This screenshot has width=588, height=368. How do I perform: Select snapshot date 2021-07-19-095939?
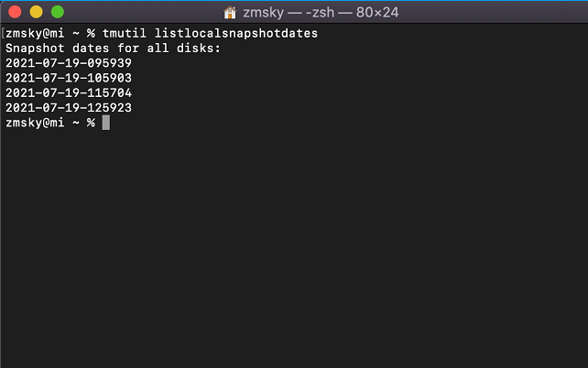tap(68, 62)
